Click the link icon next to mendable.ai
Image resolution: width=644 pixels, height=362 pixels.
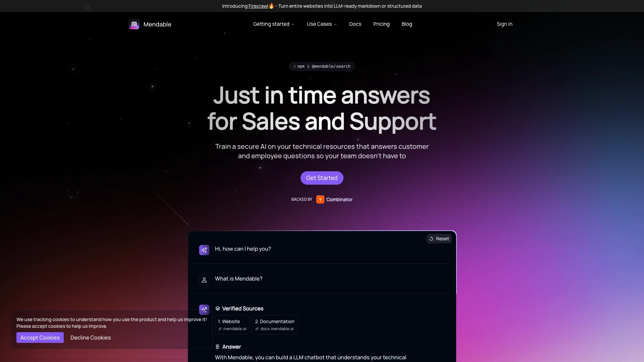[220, 329]
